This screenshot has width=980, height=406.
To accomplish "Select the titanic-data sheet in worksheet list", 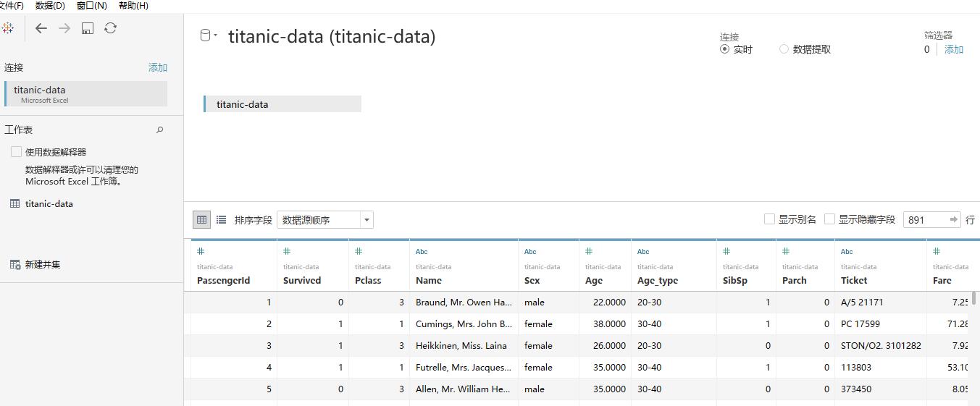I will (x=49, y=203).
